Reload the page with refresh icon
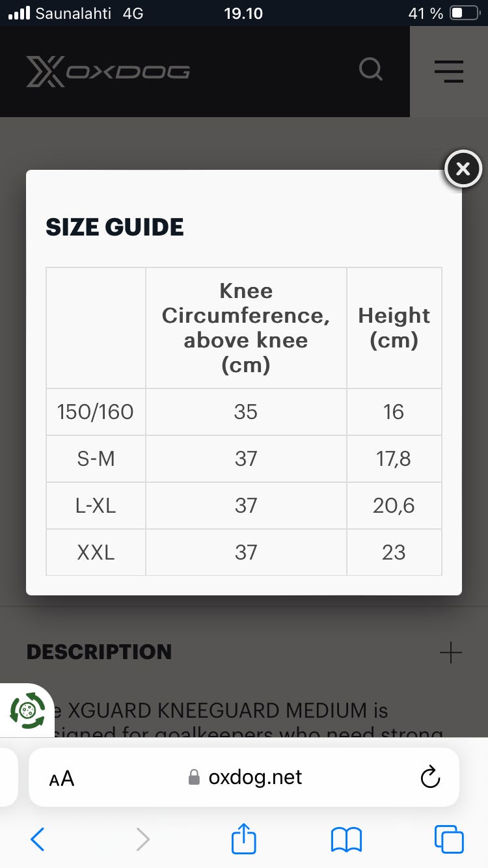 pos(430,777)
